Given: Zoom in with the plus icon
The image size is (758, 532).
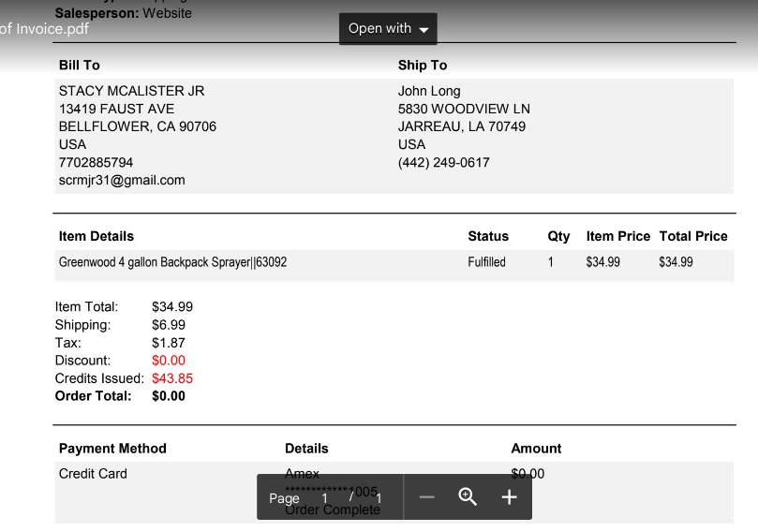Looking at the screenshot, I should 509,497.
